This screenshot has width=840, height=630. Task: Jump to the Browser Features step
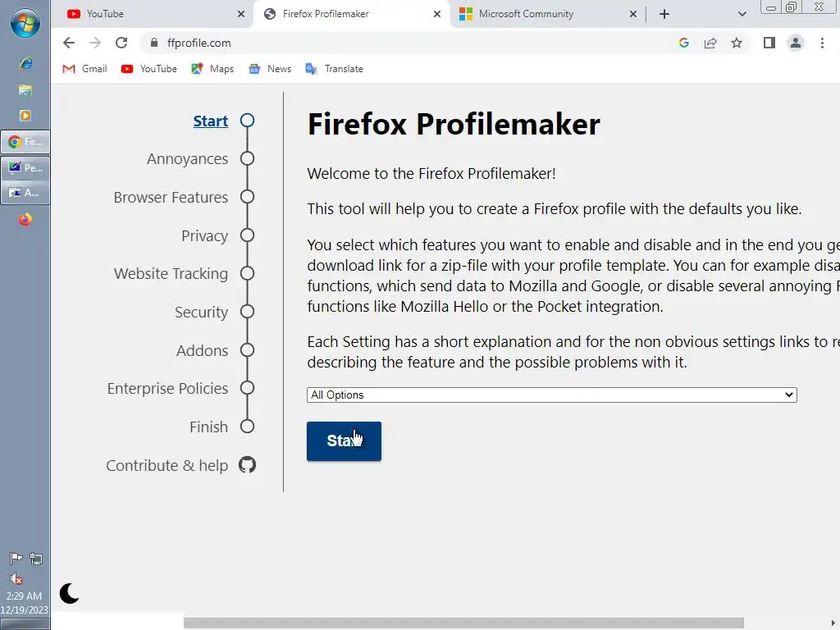point(171,198)
